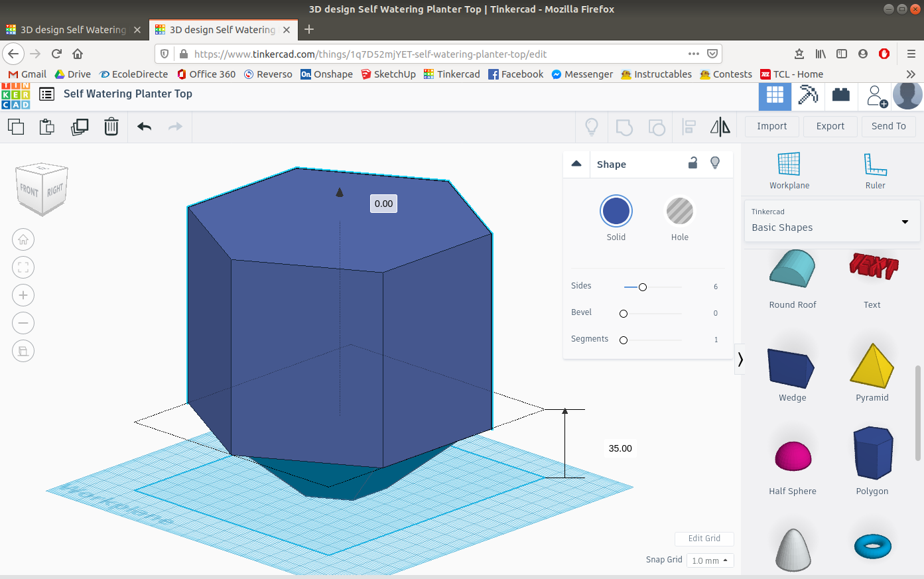Click the Edit Grid button

(704, 539)
